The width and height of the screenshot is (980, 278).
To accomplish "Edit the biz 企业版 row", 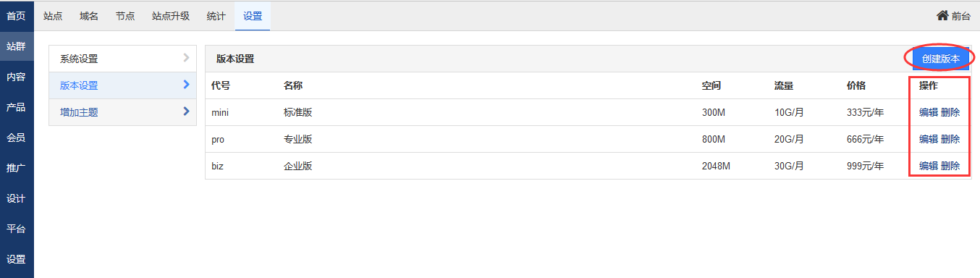I will coord(929,166).
